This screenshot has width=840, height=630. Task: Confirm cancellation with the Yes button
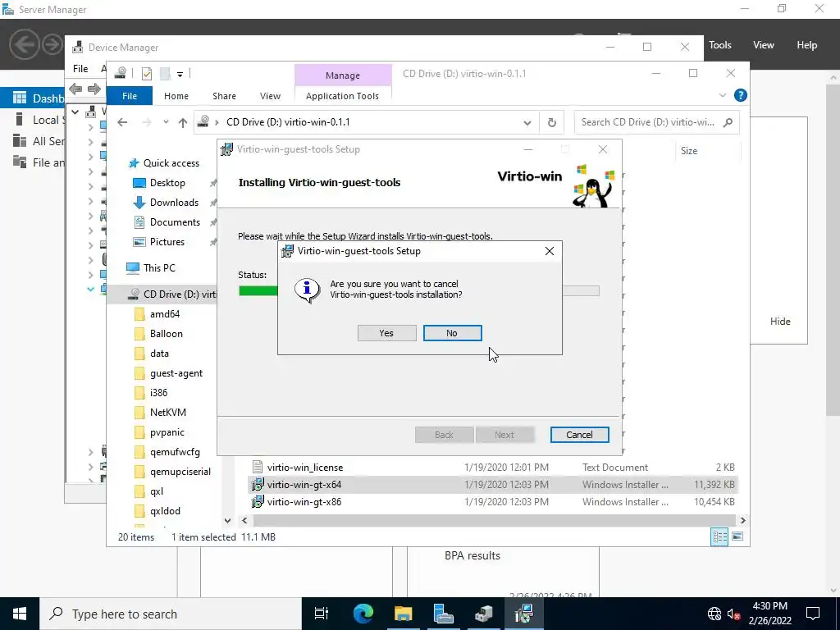coord(387,333)
